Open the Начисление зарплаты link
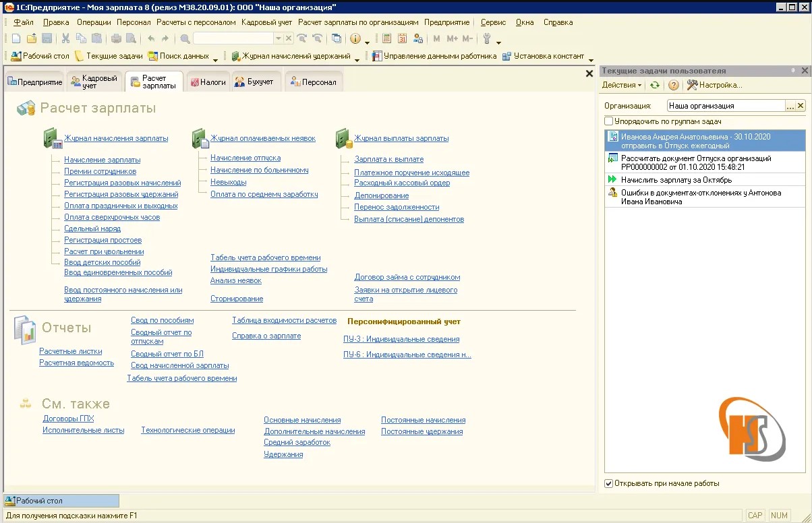 pyautogui.click(x=103, y=160)
